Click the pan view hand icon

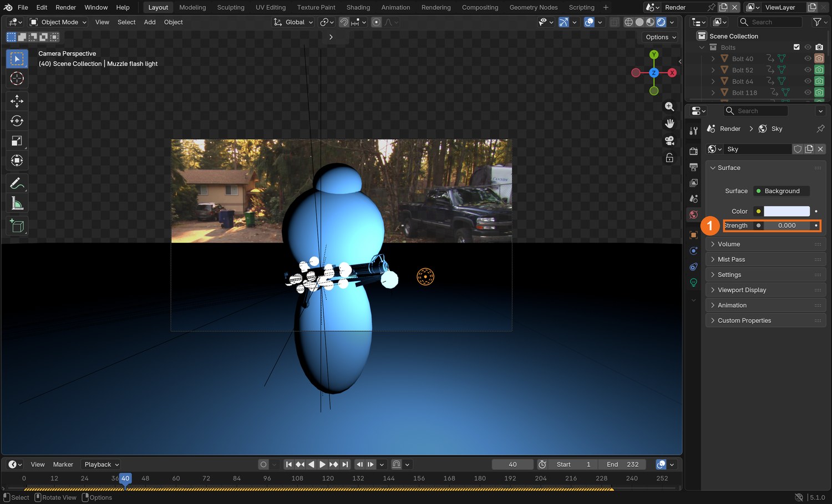point(669,124)
